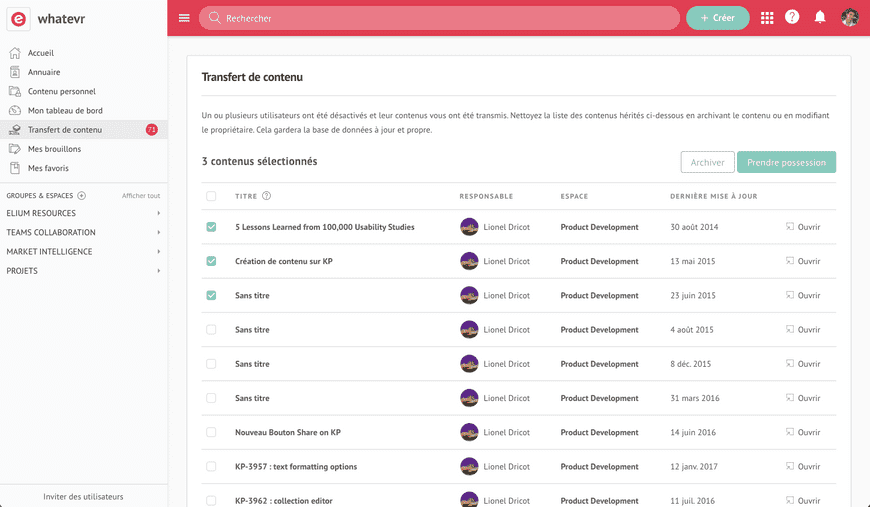Click open icon for 8 déc. 2015 row
This screenshot has height=507, width=870.
coord(790,363)
